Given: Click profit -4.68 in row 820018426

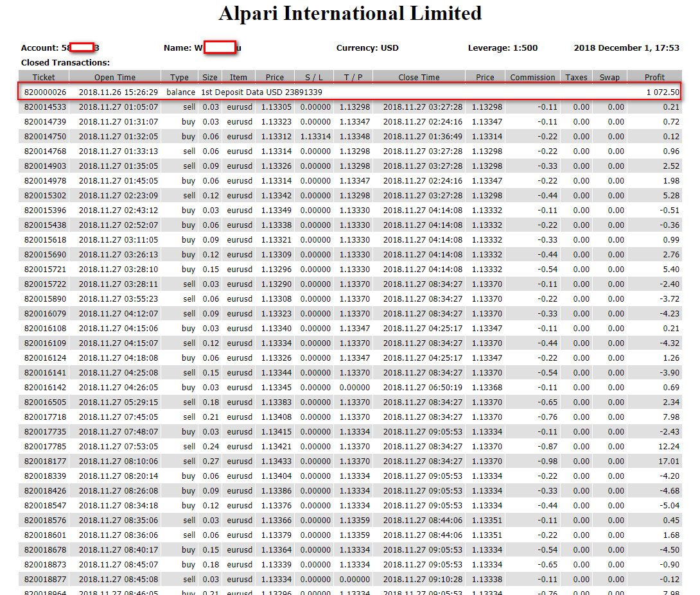Looking at the screenshot, I should 670,490.
